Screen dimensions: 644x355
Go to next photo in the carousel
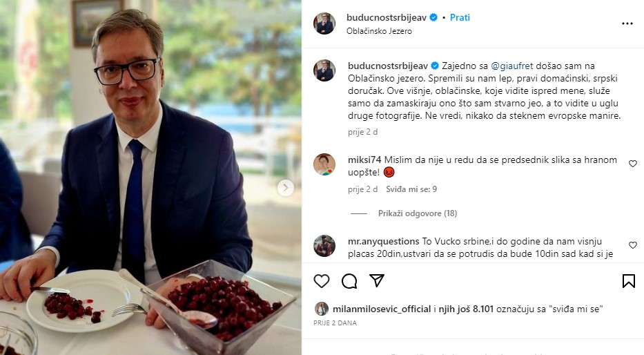pyautogui.click(x=285, y=187)
